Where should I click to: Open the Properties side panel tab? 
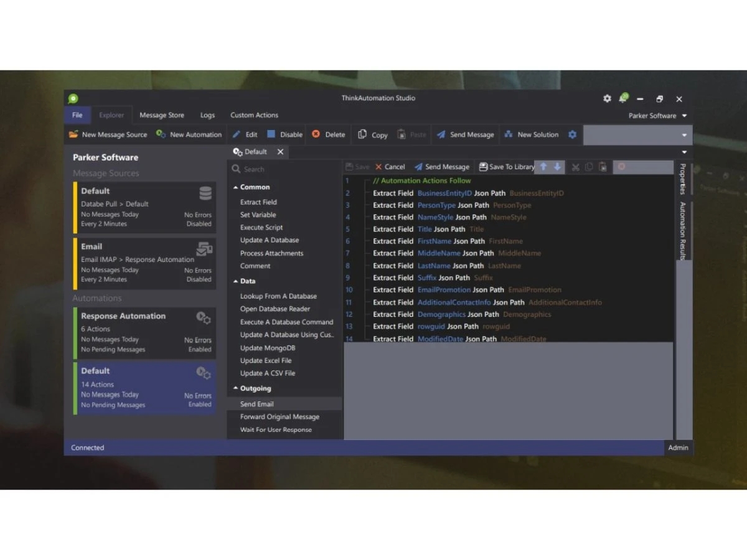(683, 179)
